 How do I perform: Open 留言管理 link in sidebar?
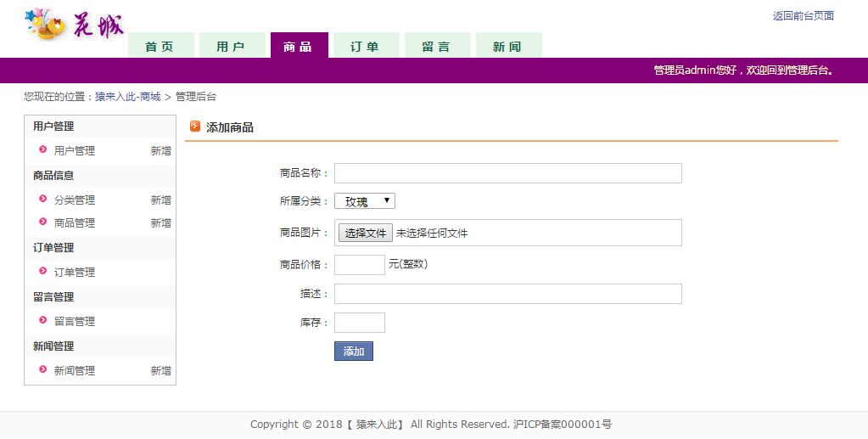point(74,322)
